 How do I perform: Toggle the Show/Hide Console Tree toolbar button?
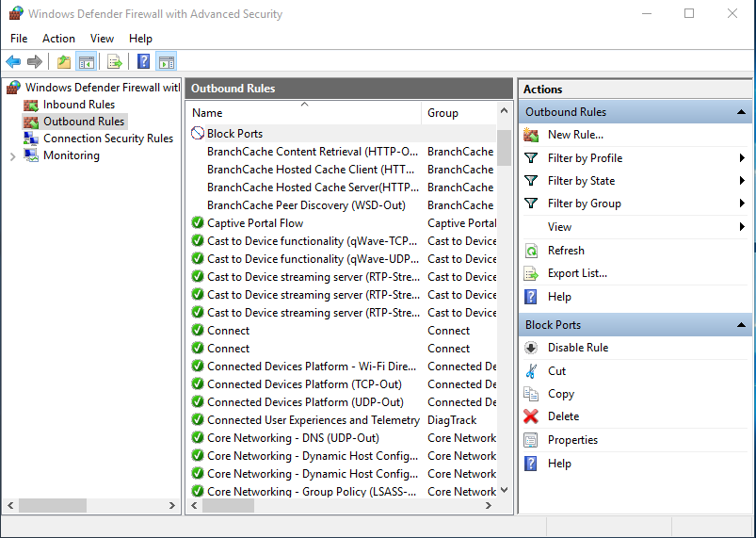coord(86,62)
